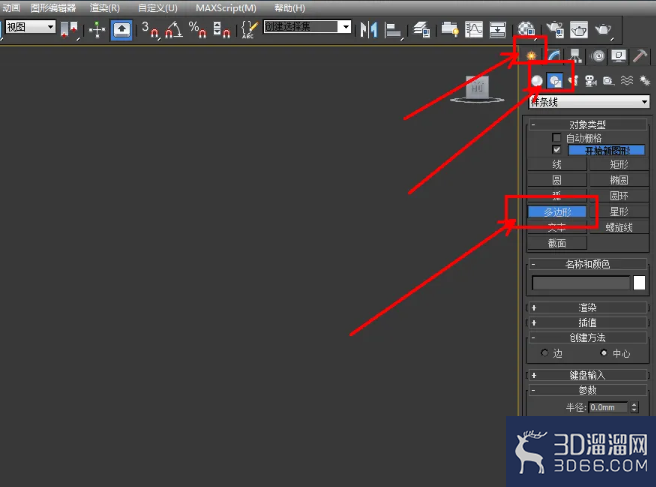Click the Render Production teapot icon

click(x=603, y=30)
